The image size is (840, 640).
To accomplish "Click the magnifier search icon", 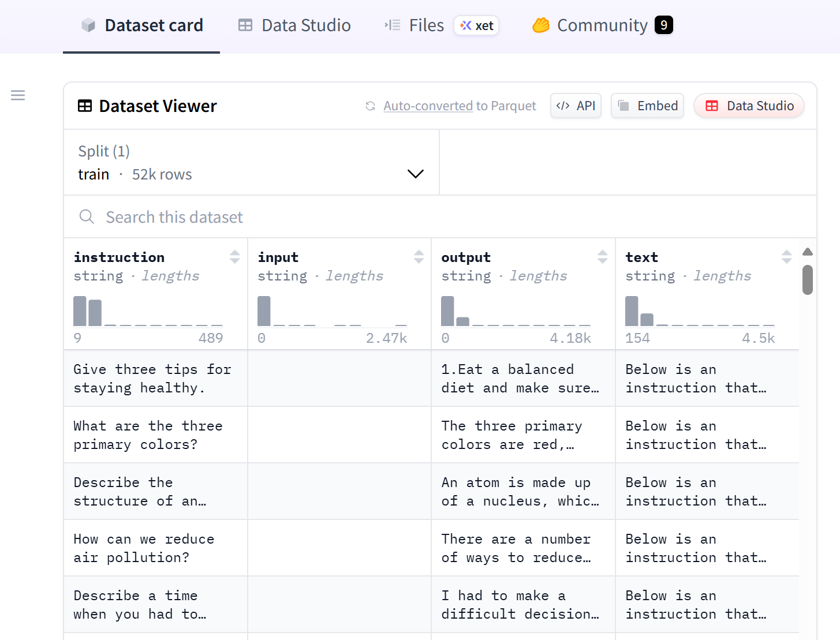I will click(87, 217).
